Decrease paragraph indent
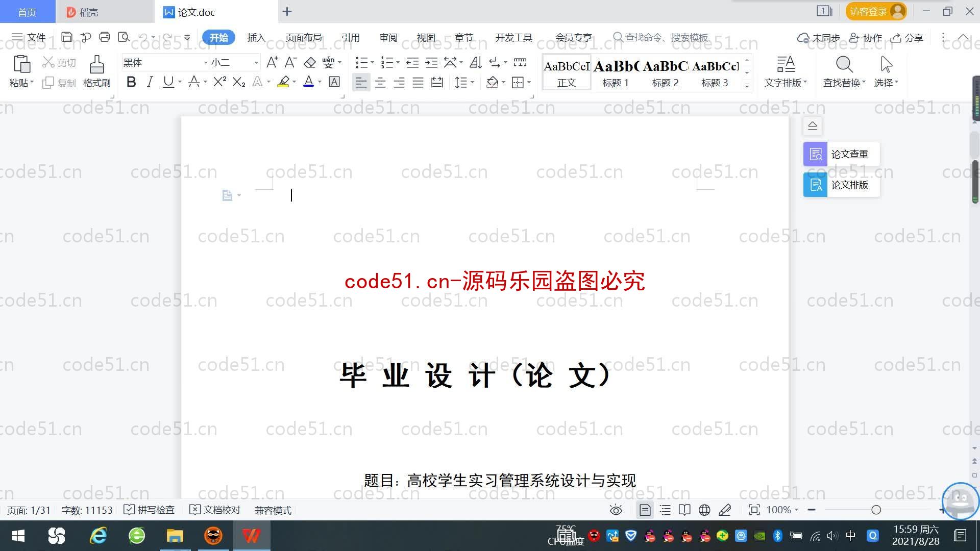This screenshot has height=551, width=980. tap(412, 62)
